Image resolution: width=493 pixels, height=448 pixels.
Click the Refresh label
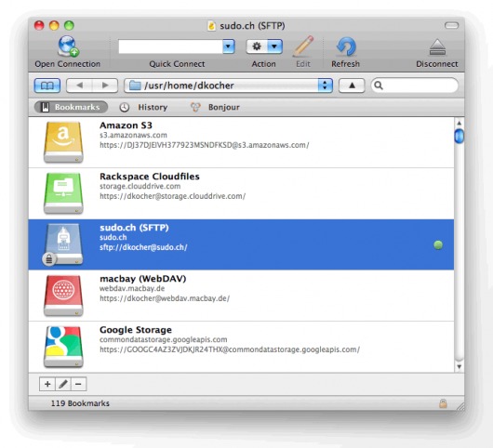tap(345, 64)
